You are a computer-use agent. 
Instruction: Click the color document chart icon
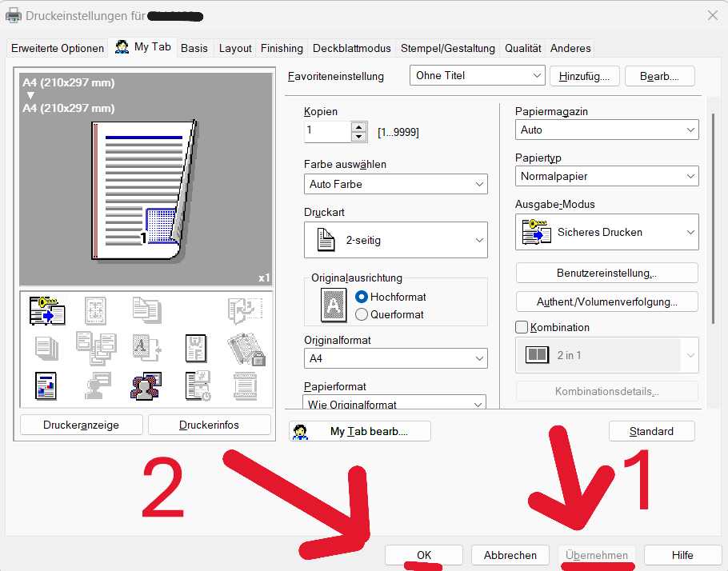tap(46, 385)
